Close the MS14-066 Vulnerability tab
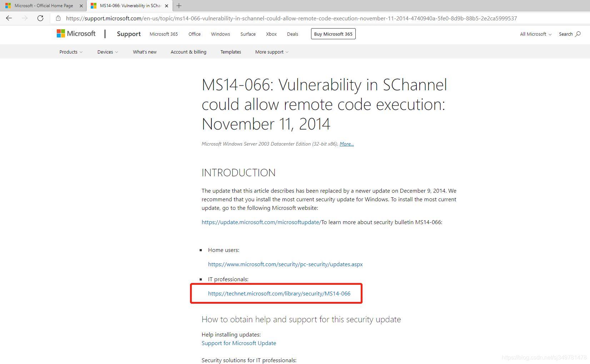 click(x=166, y=6)
